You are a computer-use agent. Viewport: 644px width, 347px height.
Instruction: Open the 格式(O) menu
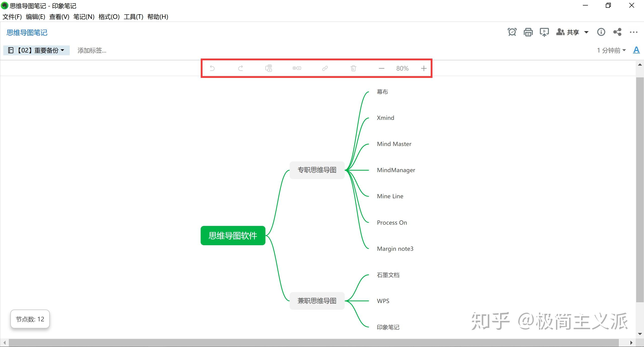(109, 17)
